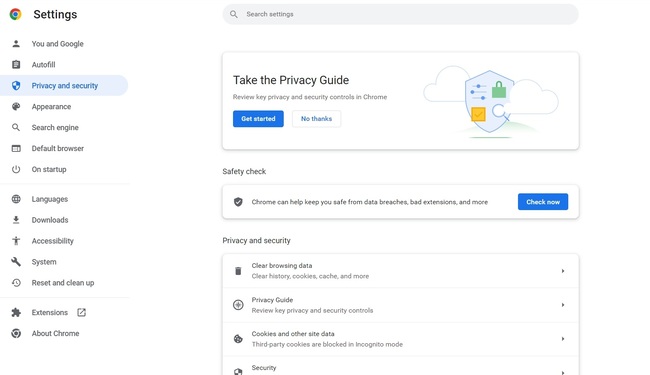Expand Privacy Guide row arrow
The height and width of the screenshot is (375, 650).
(563, 305)
